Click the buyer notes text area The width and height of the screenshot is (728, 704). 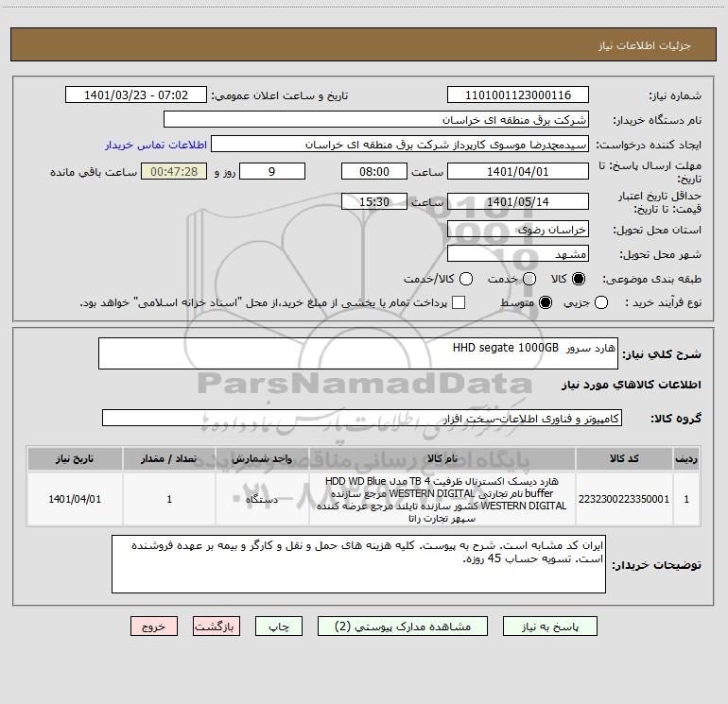point(358,564)
